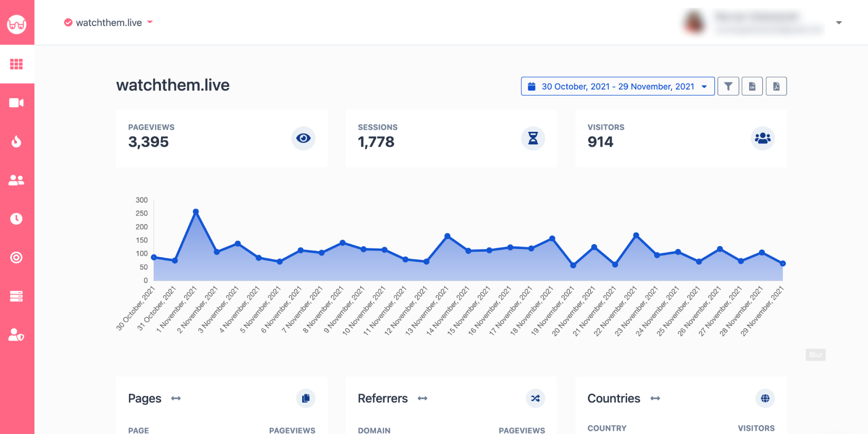Screen dimensions: 868x434
Task: Click the hourglass icon on the Sessions card
Action: pyautogui.click(x=533, y=138)
